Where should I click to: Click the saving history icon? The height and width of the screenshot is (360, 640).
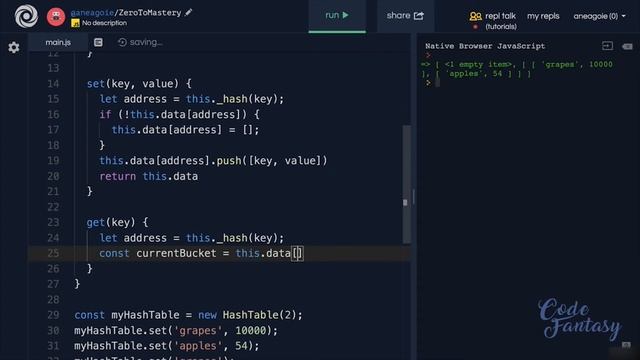coord(122,42)
